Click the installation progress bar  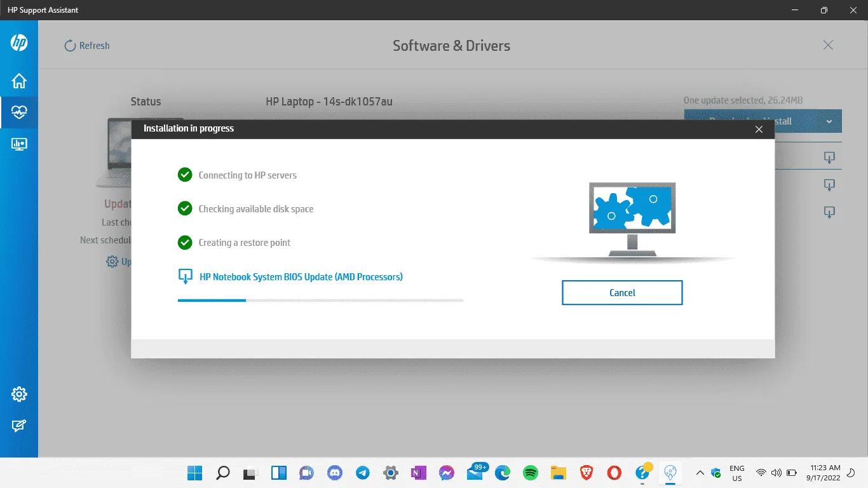[320, 300]
